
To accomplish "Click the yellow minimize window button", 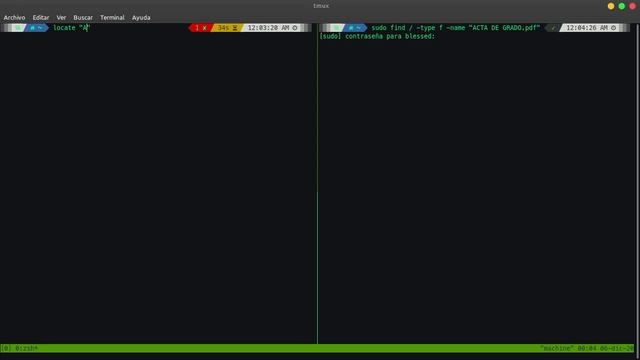I will tap(611, 6).
